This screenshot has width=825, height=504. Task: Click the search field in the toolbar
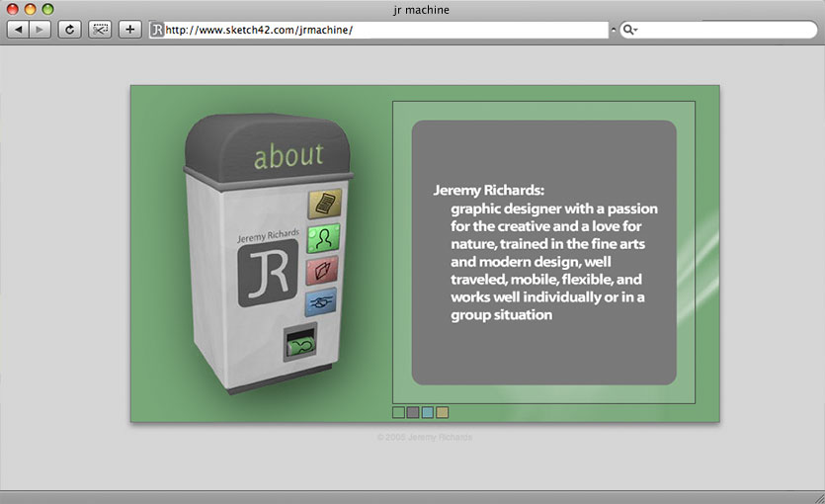click(718, 30)
